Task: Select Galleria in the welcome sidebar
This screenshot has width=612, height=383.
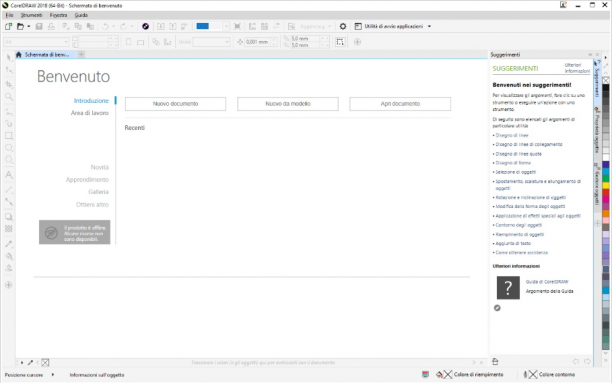Action: click(98, 192)
